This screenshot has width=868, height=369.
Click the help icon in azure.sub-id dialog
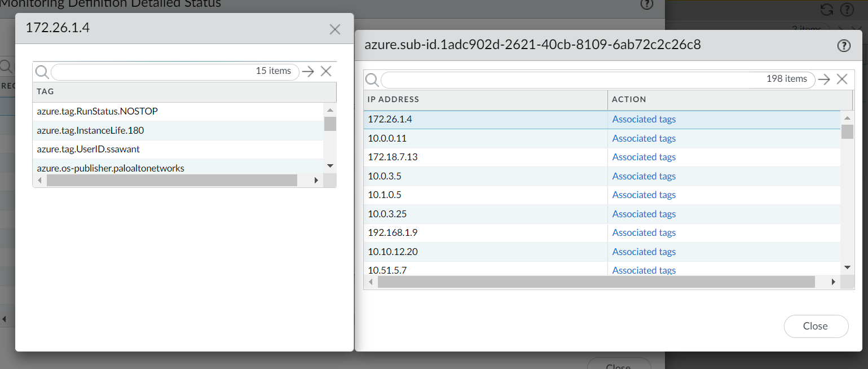tap(843, 46)
